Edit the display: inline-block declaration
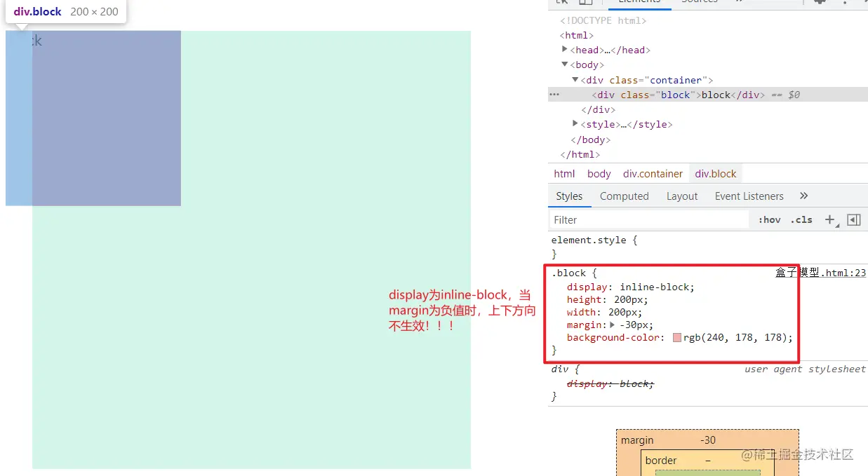 tap(631, 287)
